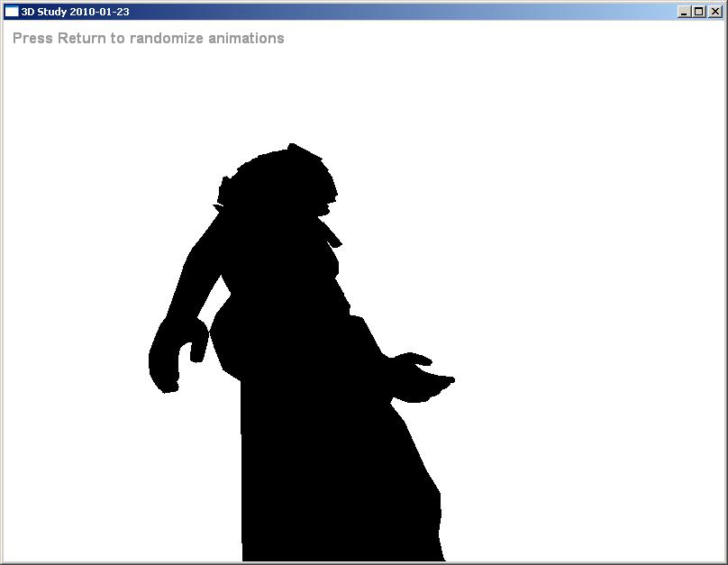Close the 3D Study window
This screenshot has height=565, width=728.
pos(713,12)
